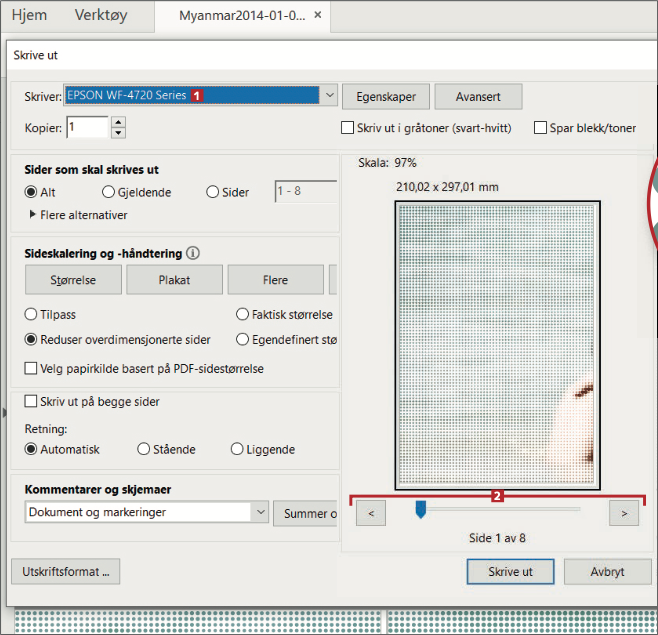Image resolution: width=658 pixels, height=635 pixels.
Task: Click previous page arrow in preview
Action: coord(371,514)
